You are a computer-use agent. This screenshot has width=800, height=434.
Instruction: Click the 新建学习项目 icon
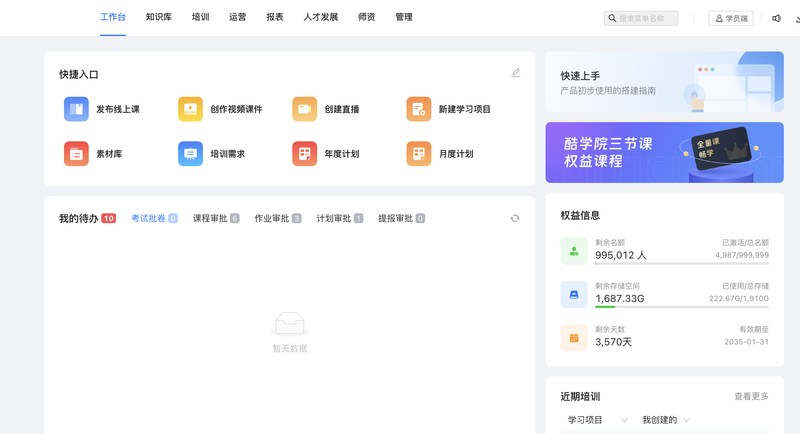click(x=419, y=109)
